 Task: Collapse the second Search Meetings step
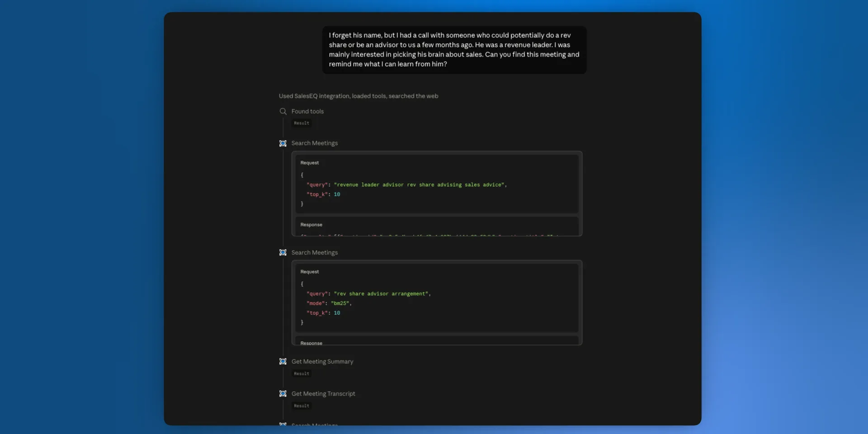click(x=315, y=252)
